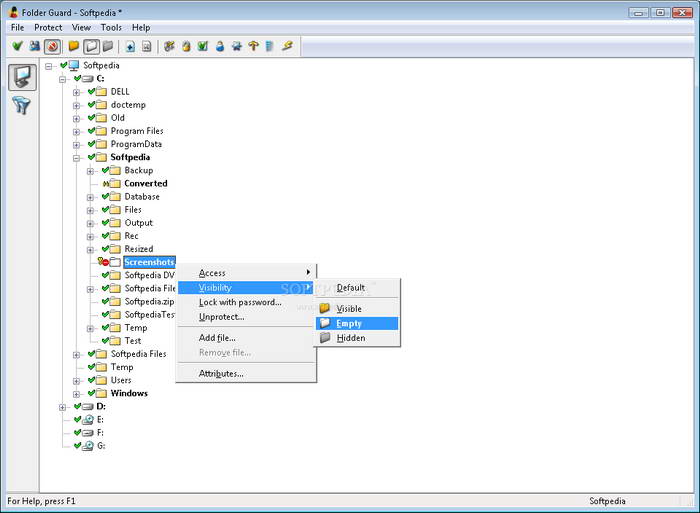
Task: Open the View menu
Action: click(x=81, y=28)
